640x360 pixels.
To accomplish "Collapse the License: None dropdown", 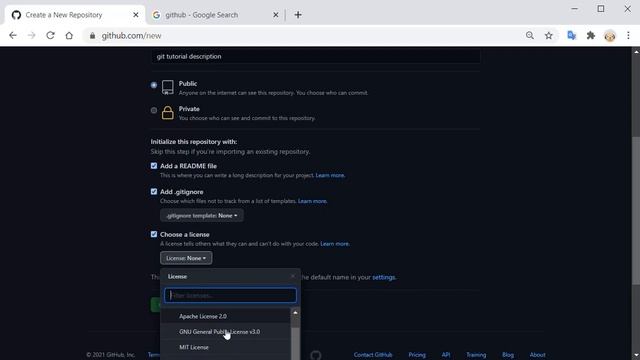I will click(186, 258).
